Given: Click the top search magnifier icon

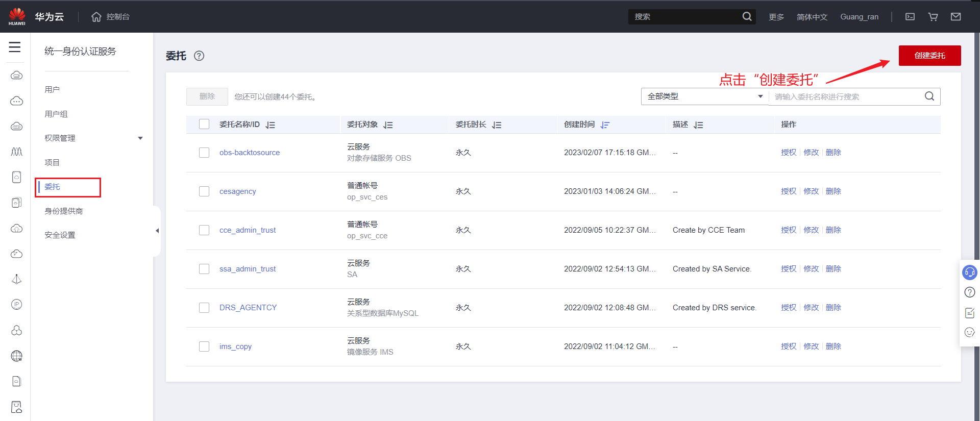Looking at the screenshot, I should [x=747, y=17].
